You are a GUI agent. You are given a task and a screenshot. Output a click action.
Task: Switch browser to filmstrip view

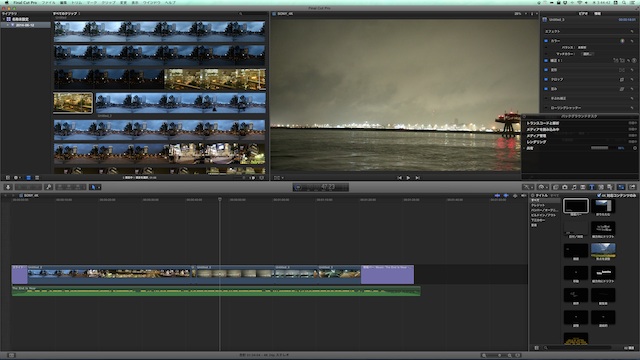[x=29, y=178]
